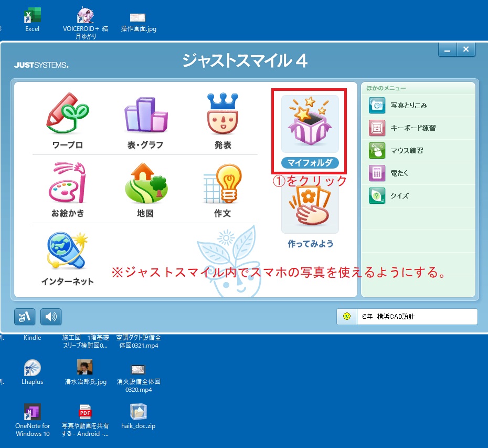Minimize the ジャストスマイル4 window
488x448 pixels.
[448, 49]
